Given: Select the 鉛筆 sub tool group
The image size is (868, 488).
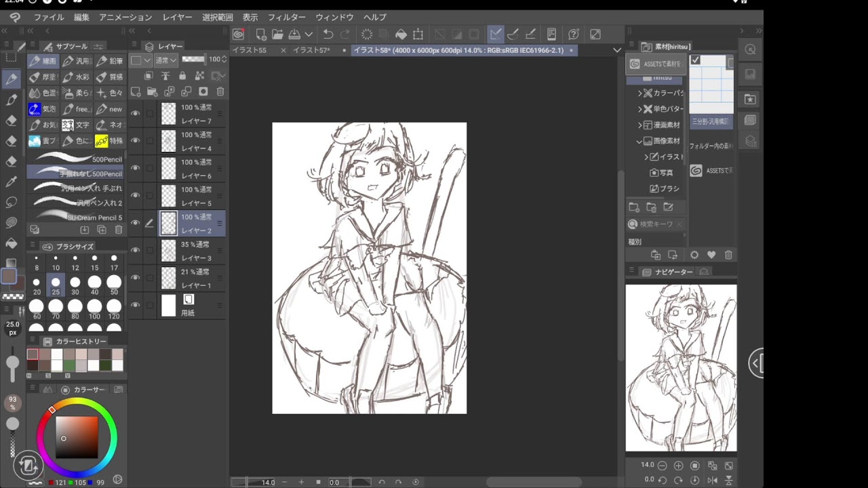Looking at the screenshot, I should 110,61.
